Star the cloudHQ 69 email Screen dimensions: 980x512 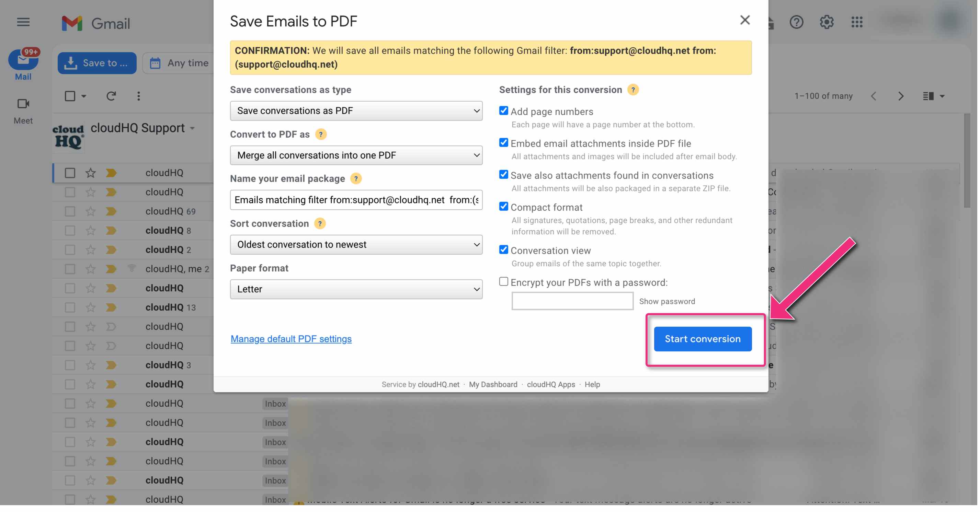pos(90,211)
